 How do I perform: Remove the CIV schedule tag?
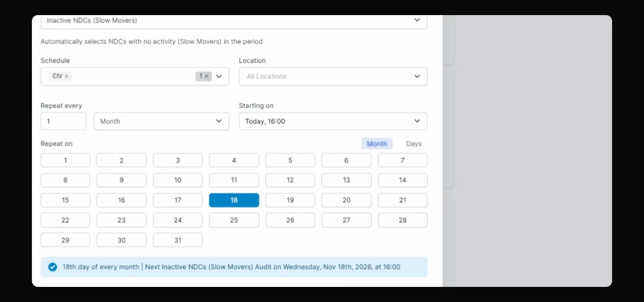(x=66, y=76)
